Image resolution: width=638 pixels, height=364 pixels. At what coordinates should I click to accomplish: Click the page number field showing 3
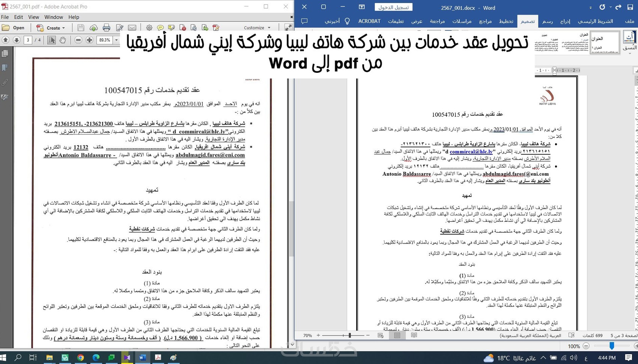click(x=28, y=40)
